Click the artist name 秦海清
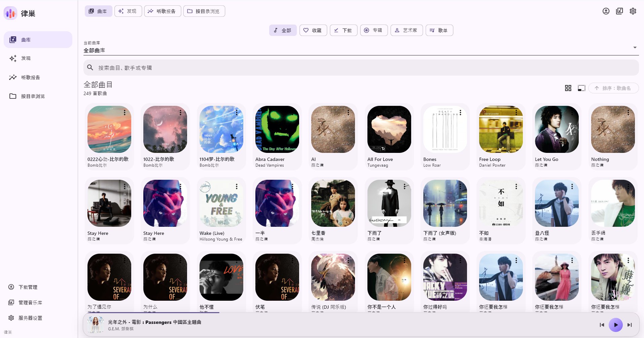 [x=485, y=239]
